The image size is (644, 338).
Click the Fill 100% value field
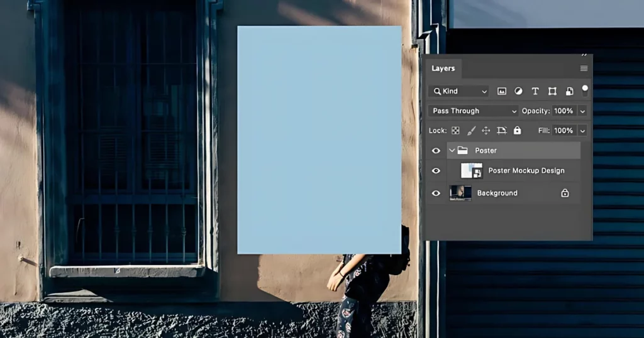click(x=563, y=131)
